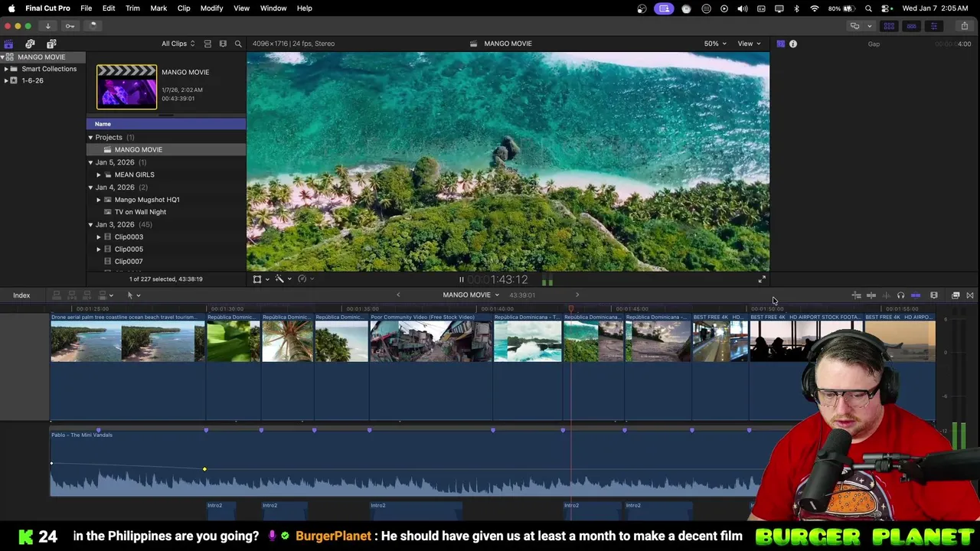Select Clip0003 in browser list
980x551 pixels.
tap(129, 236)
